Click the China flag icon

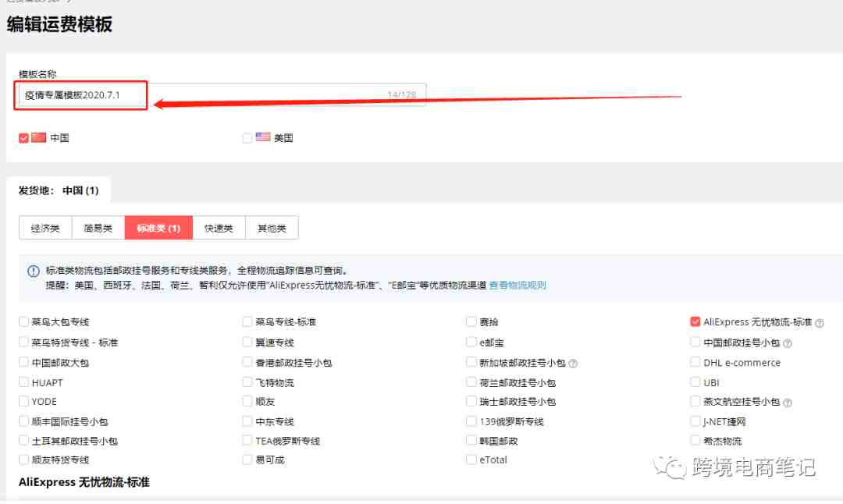tap(39, 137)
